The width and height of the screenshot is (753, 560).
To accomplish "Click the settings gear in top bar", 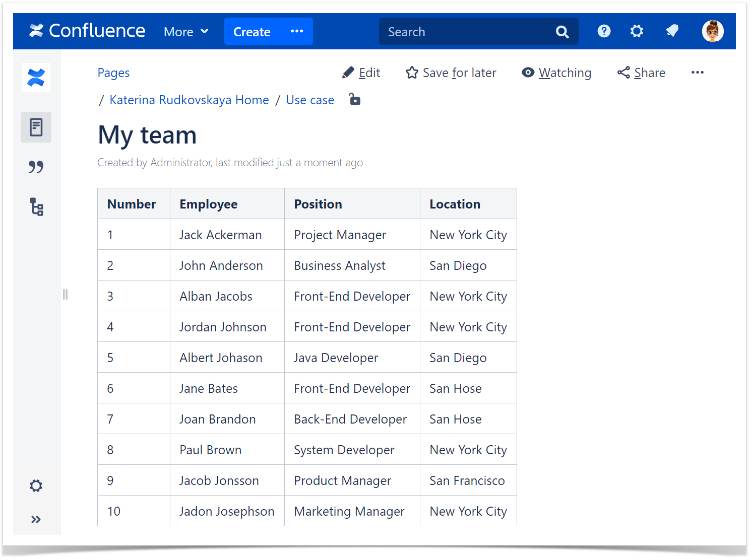I will (637, 31).
